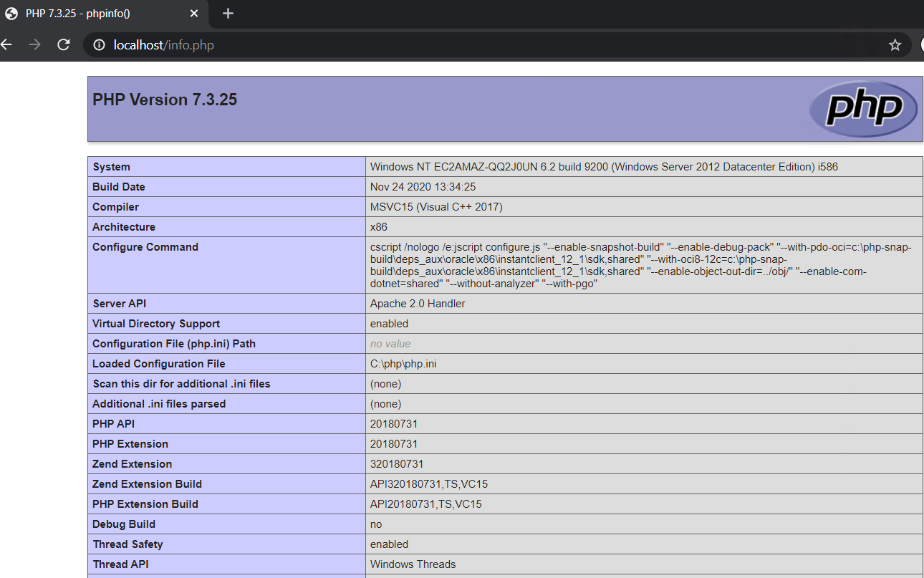This screenshot has width=924, height=578.
Task: Click the cscript /nologo configure command text
Action: pos(641,265)
